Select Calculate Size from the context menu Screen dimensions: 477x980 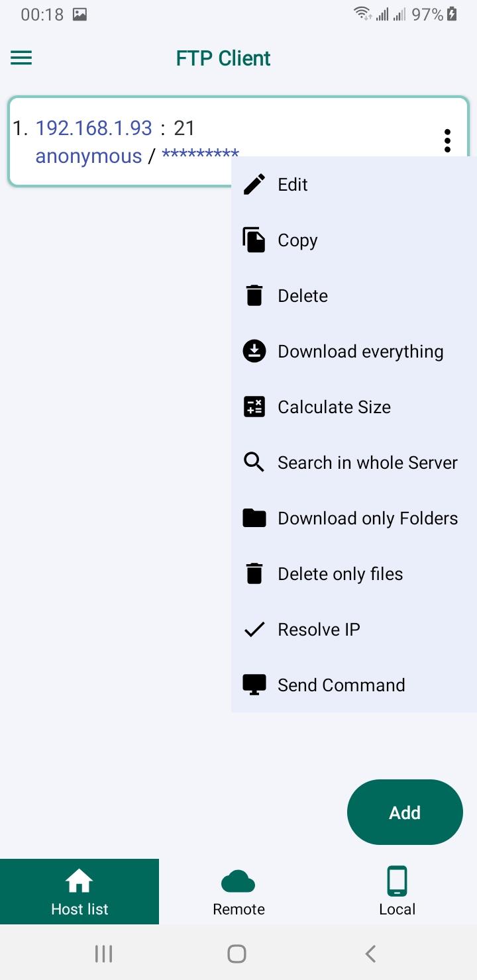tap(354, 407)
